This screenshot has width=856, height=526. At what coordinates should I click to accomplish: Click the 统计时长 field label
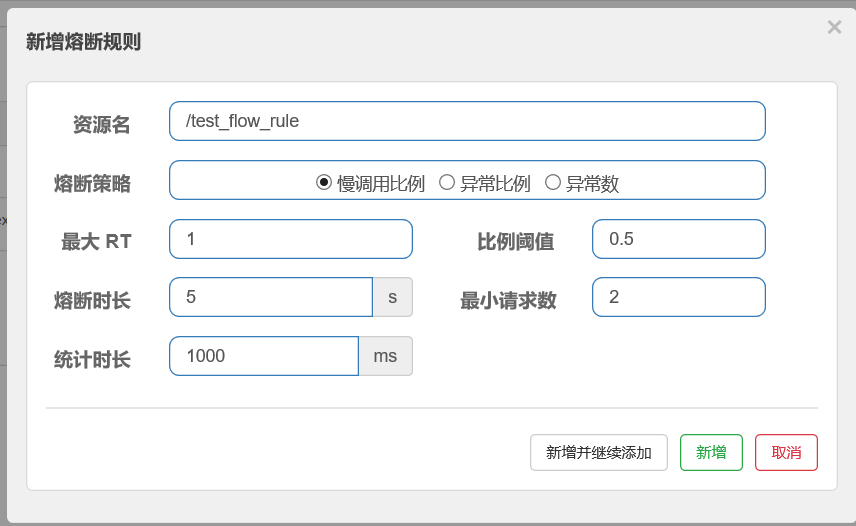(x=92, y=359)
